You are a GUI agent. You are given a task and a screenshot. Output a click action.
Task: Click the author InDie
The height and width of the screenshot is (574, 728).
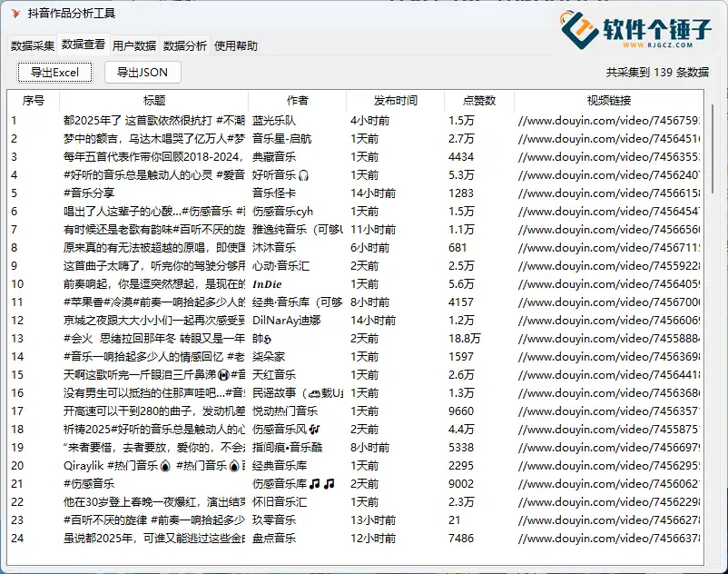point(267,283)
